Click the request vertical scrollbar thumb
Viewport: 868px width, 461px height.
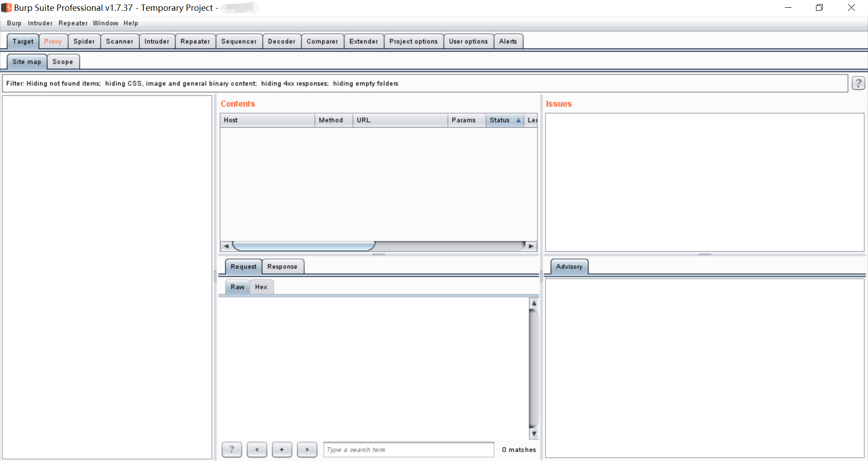click(534, 368)
